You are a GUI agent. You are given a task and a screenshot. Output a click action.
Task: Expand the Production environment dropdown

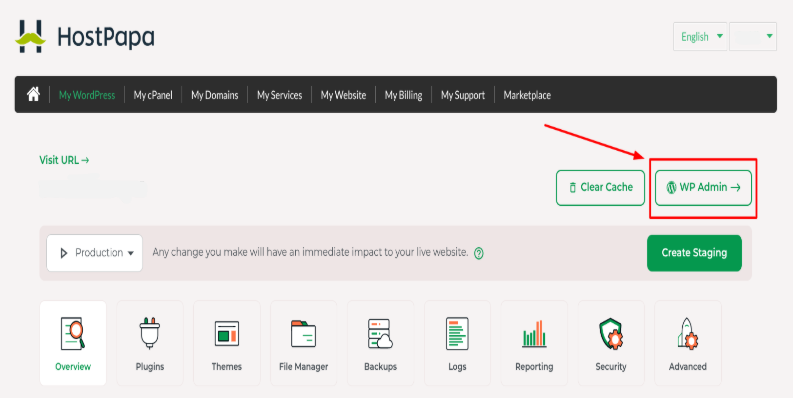pyautogui.click(x=95, y=253)
